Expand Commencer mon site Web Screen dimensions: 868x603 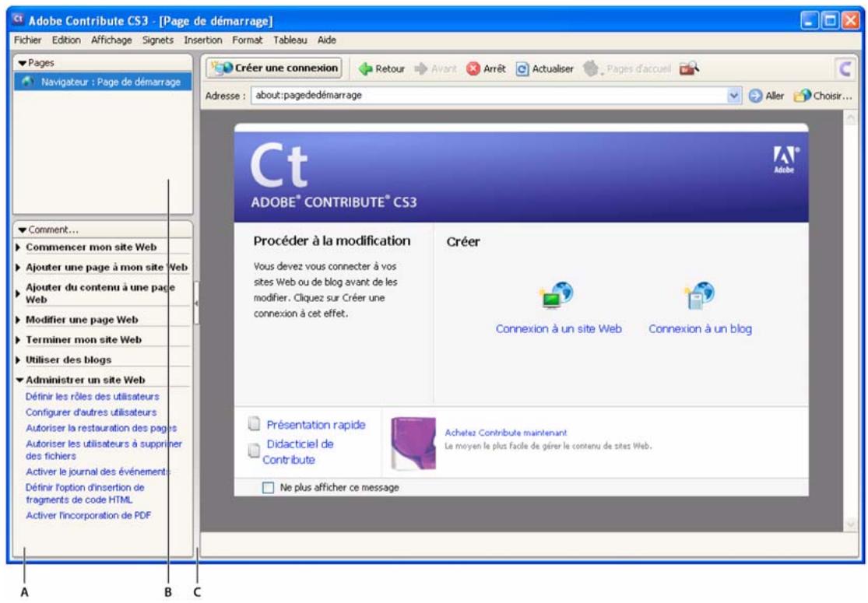click(18, 247)
